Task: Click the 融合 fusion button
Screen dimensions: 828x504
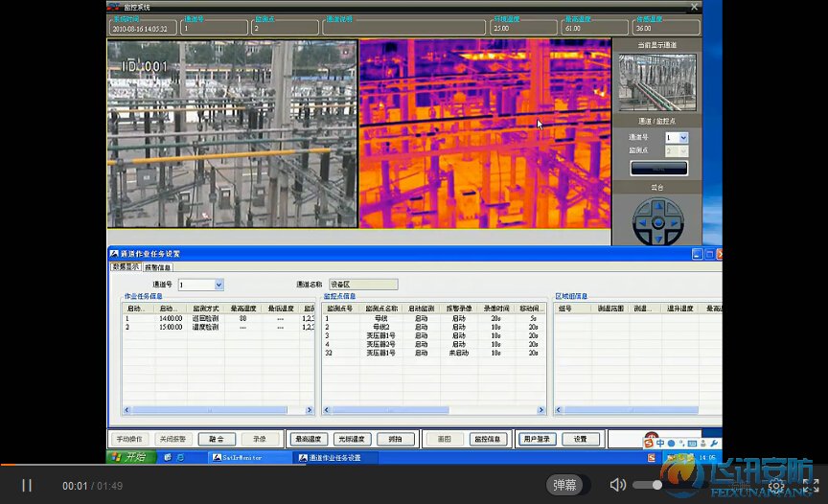Action: point(217,439)
